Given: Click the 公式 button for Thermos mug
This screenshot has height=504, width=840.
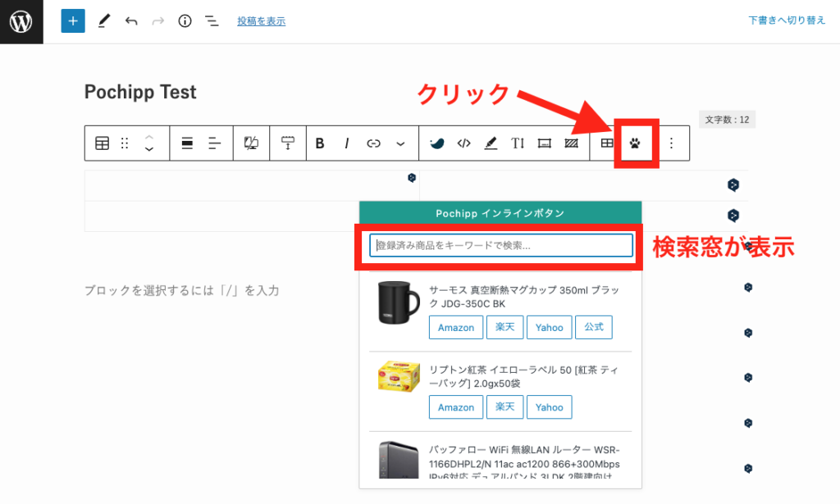Looking at the screenshot, I should click(x=594, y=328).
